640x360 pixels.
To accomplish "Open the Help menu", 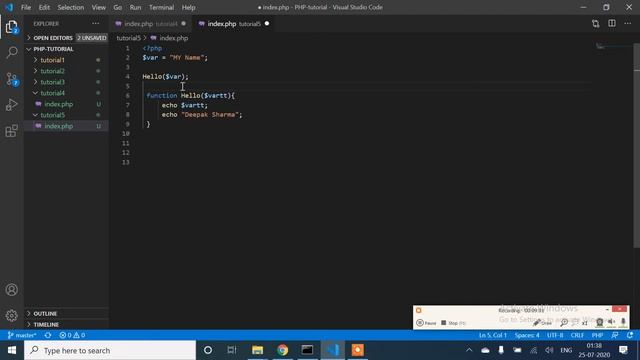I will [188, 7].
